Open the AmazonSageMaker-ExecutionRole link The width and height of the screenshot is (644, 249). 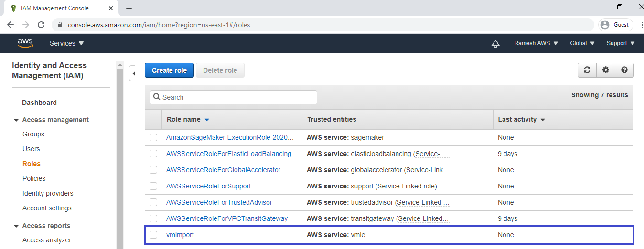[230, 137]
